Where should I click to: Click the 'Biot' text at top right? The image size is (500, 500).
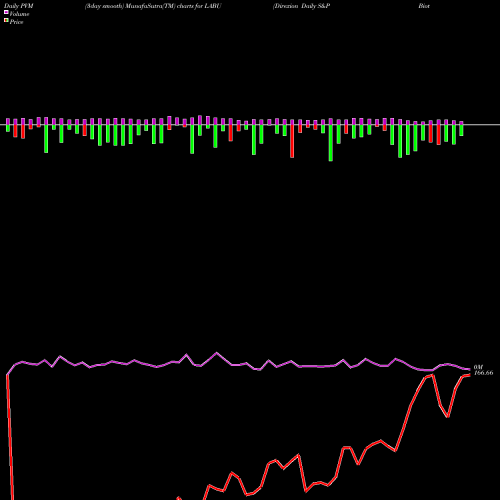pyautogui.click(x=424, y=6)
